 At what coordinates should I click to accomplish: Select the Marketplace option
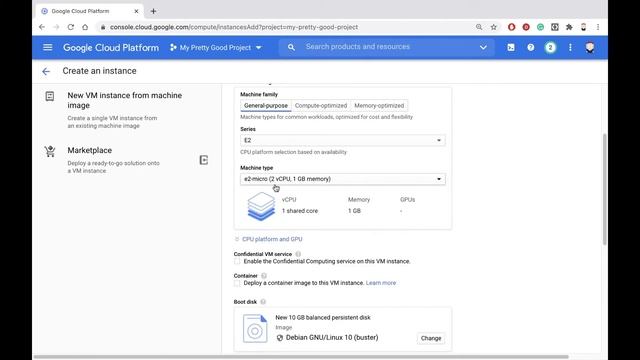pyautogui.click(x=89, y=150)
